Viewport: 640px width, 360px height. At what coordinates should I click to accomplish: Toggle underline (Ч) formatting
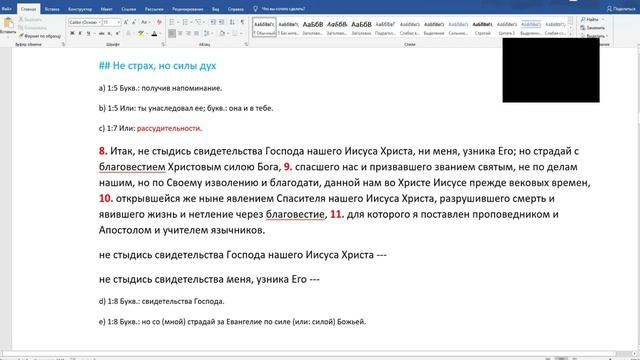click(88, 33)
